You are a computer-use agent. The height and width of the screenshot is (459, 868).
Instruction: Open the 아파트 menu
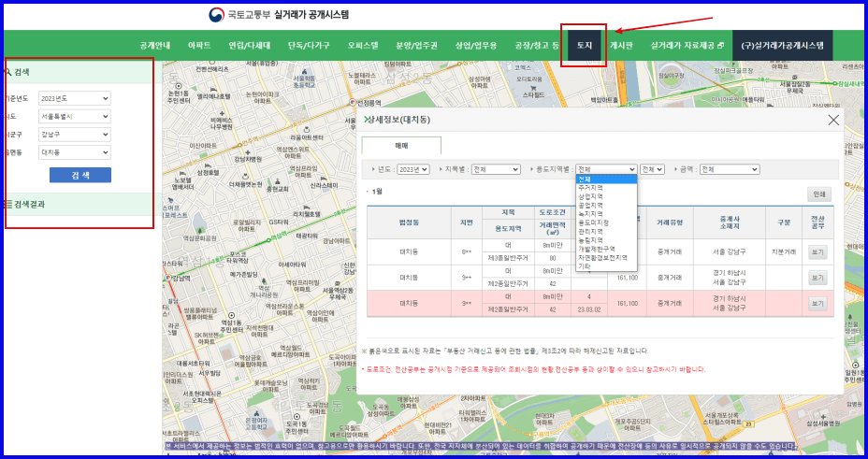click(199, 46)
